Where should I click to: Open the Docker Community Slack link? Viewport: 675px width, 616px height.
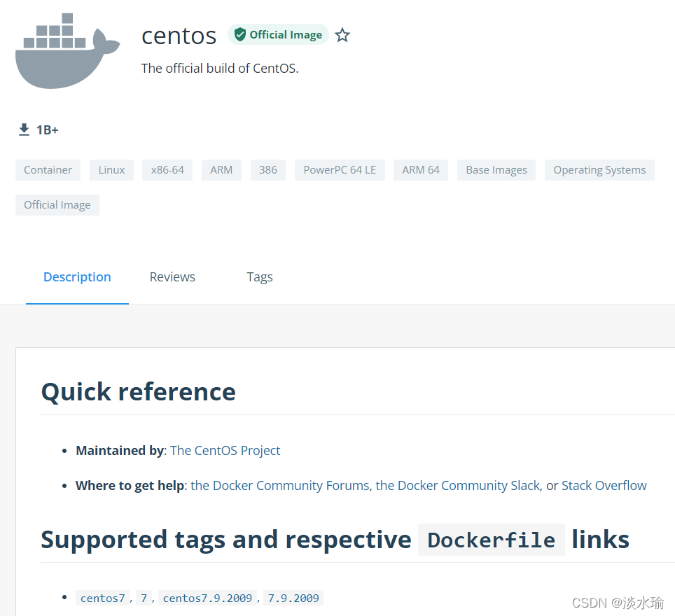pyautogui.click(x=458, y=485)
